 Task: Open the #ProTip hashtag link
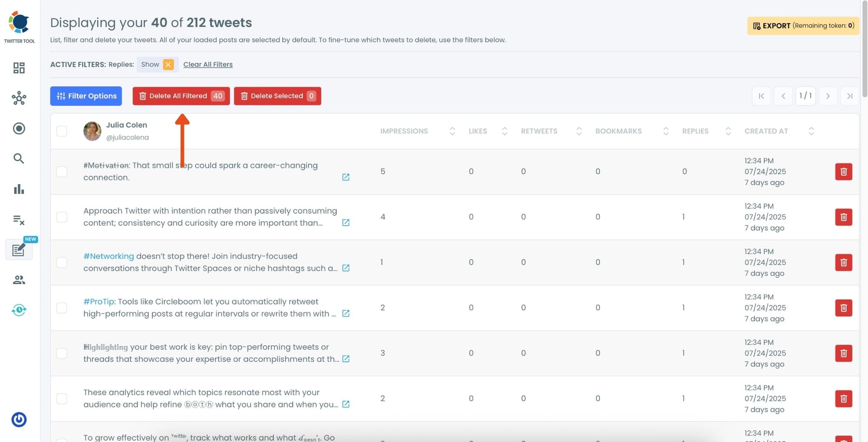[99, 302]
